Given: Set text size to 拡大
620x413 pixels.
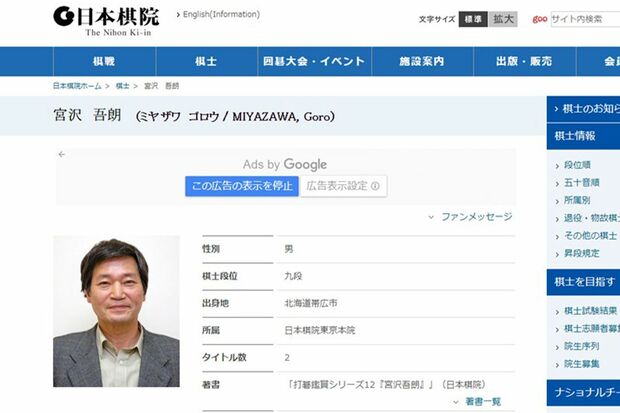Looking at the screenshot, I should tap(504, 19).
